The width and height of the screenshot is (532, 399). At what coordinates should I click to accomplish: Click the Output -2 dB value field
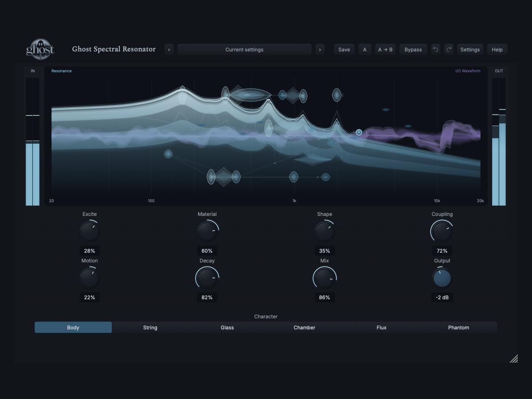pyautogui.click(x=442, y=297)
